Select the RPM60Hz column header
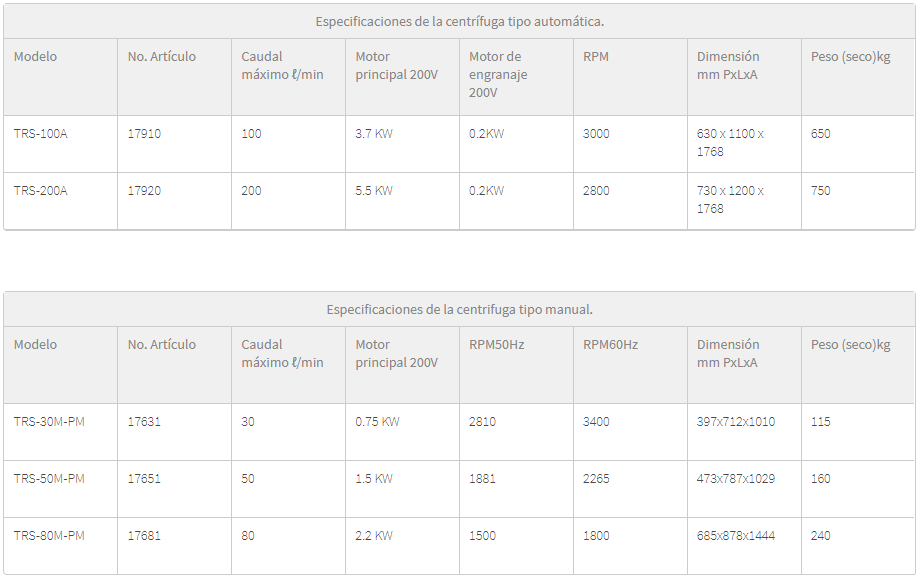The image size is (919, 578). click(x=610, y=345)
